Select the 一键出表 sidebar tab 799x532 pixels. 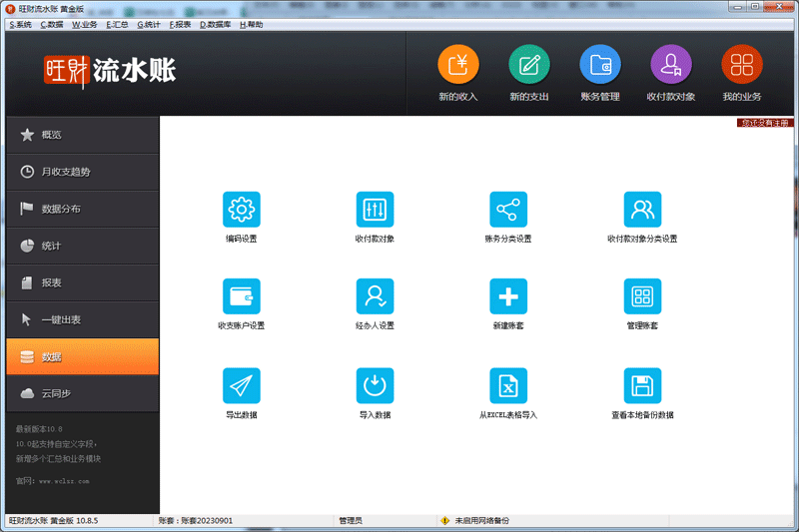(x=82, y=319)
